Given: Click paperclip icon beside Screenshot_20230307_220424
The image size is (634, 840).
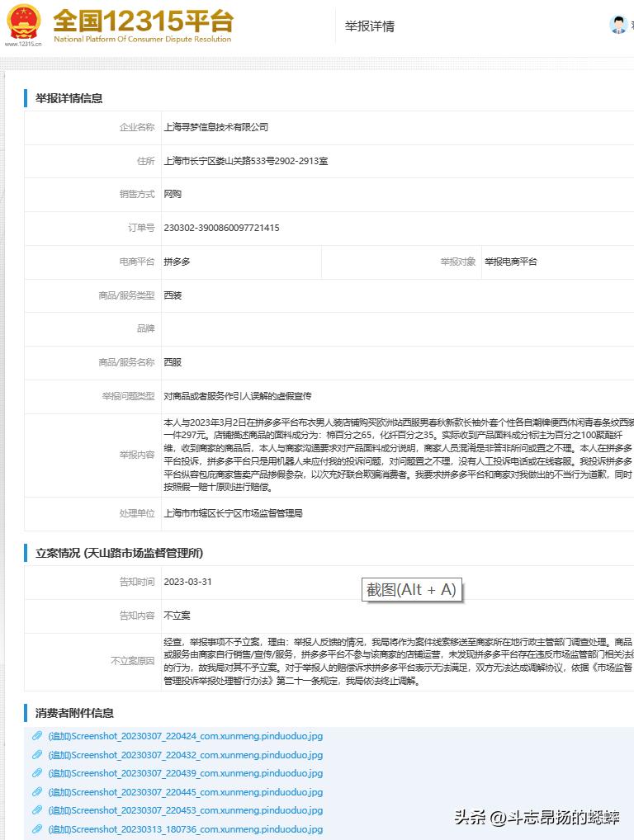Looking at the screenshot, I should coord(37,735).
